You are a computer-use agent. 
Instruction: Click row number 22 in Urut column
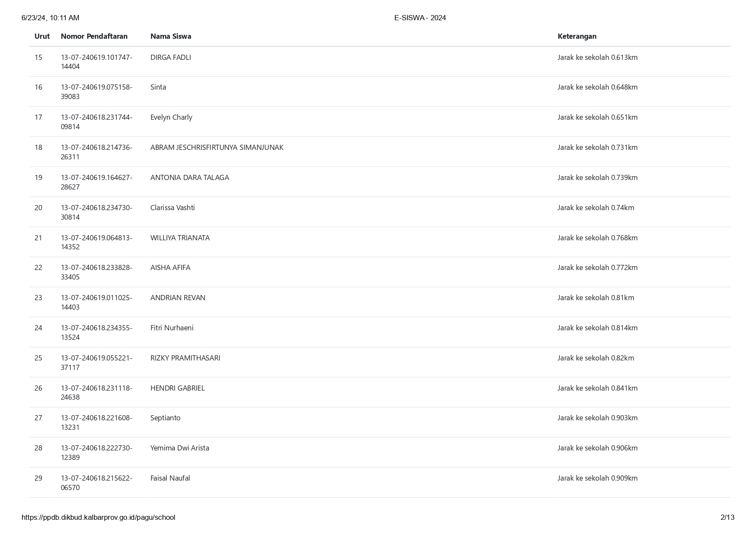(x=38, y=267)
